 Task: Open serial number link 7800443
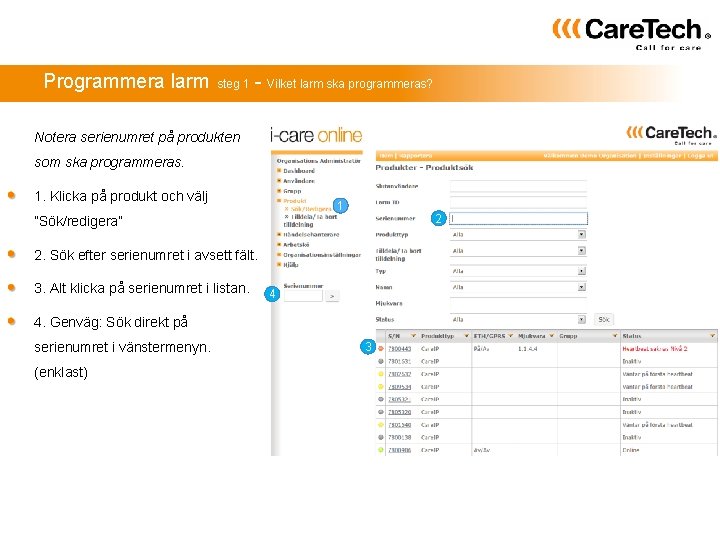[x=399, y=349]
